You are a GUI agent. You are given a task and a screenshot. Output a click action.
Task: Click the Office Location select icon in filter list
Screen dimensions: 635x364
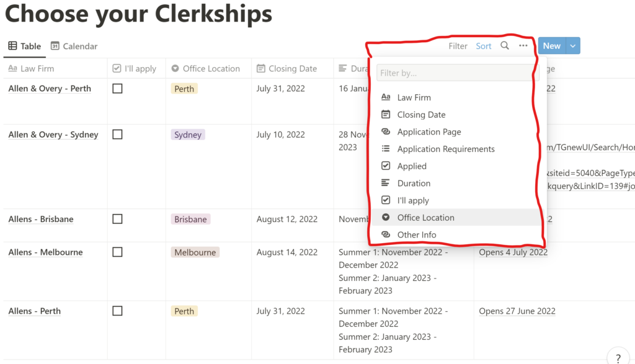[x=386, y=218]
